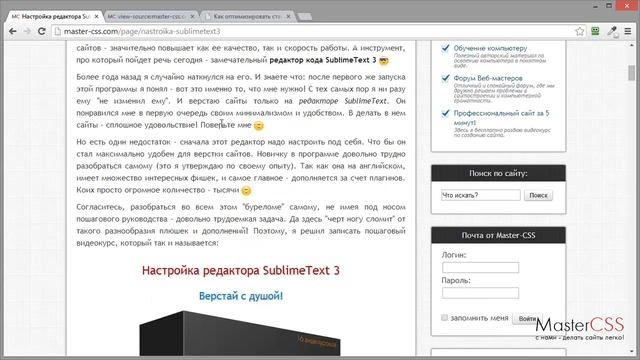Close the view-source tab

click(193, 17)
